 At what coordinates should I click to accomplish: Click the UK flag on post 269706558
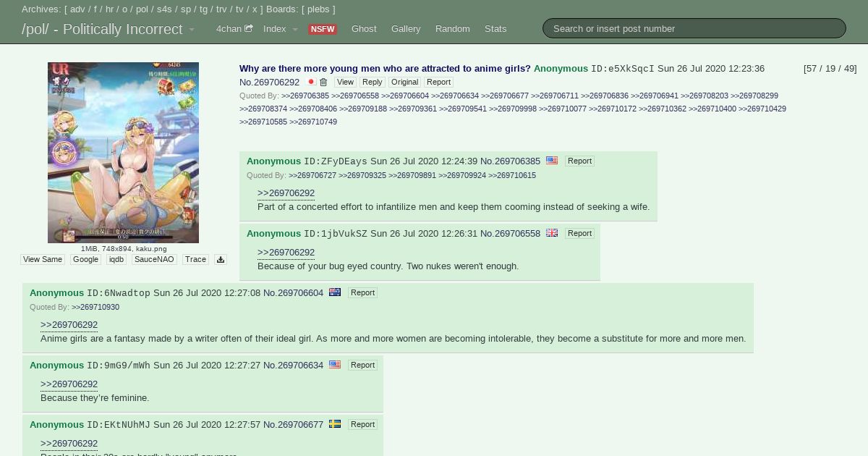pos(552,233)
